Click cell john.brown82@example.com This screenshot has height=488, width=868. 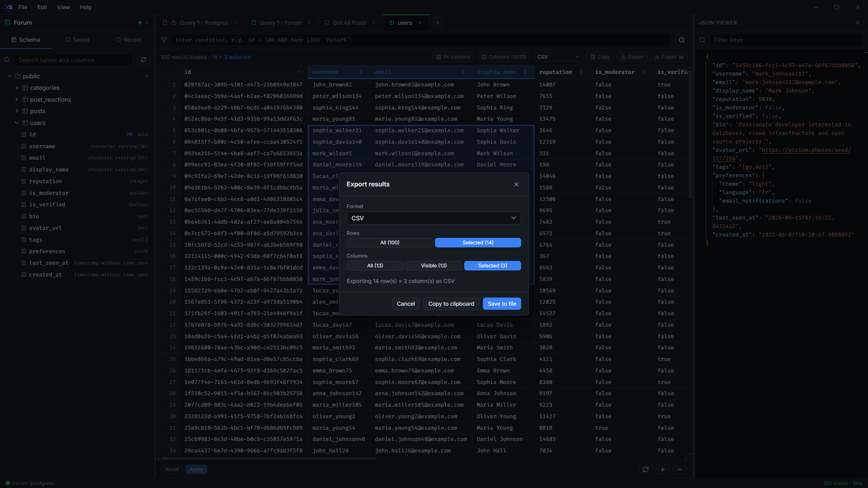coord(421,85)
